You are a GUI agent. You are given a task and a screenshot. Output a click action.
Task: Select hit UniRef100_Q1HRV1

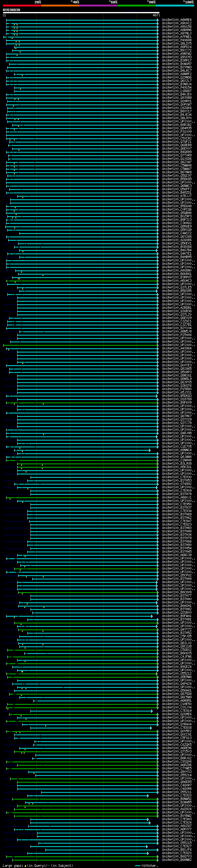coord(176,101)
